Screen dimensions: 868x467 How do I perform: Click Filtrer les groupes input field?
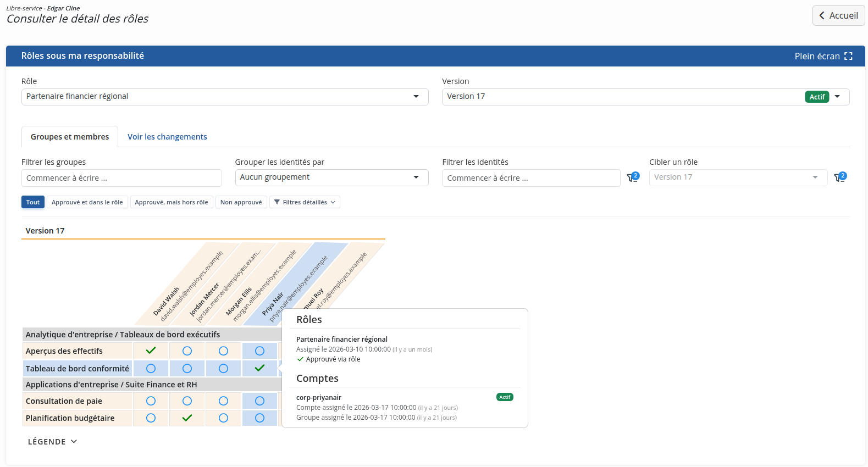pyautogui.click(x=121, y=178)
